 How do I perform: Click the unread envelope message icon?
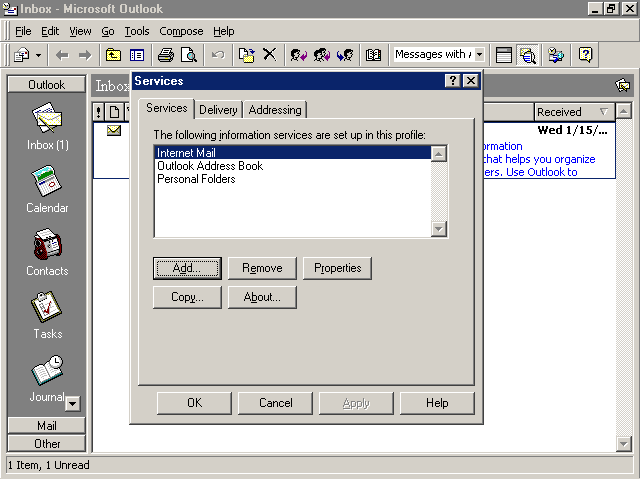tap(114, 131)
